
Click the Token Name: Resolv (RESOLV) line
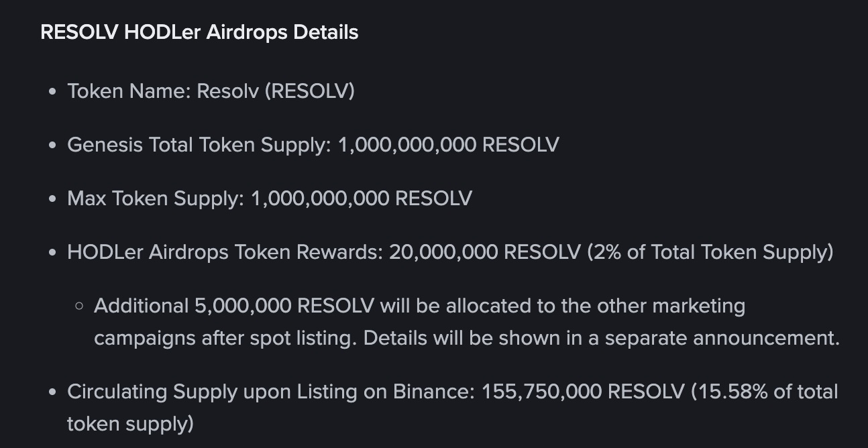click(211, 91)
